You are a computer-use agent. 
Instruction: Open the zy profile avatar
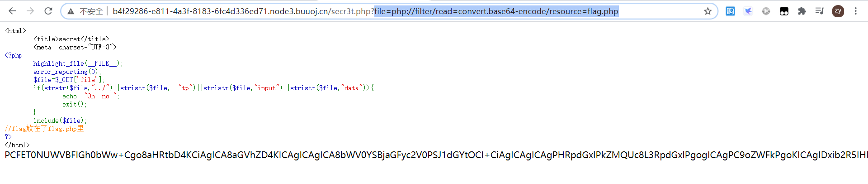click(838, 11)
